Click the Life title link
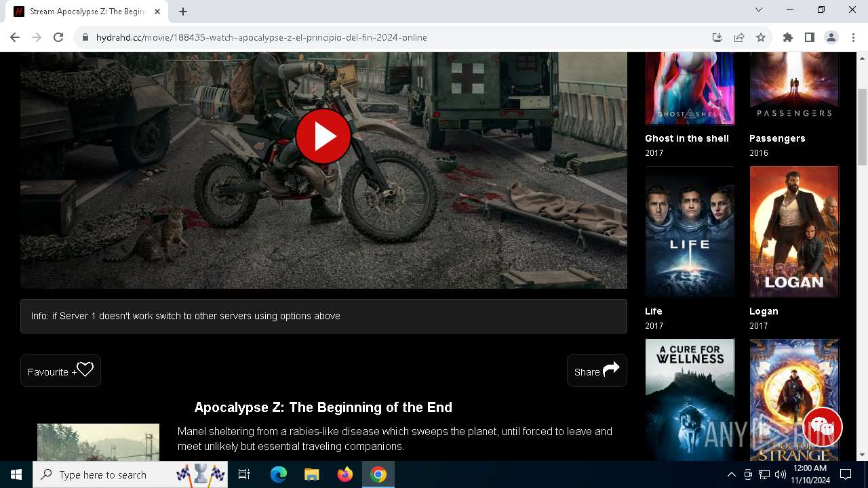This screenshot has width=868, height=488. [x=654, y=311]
